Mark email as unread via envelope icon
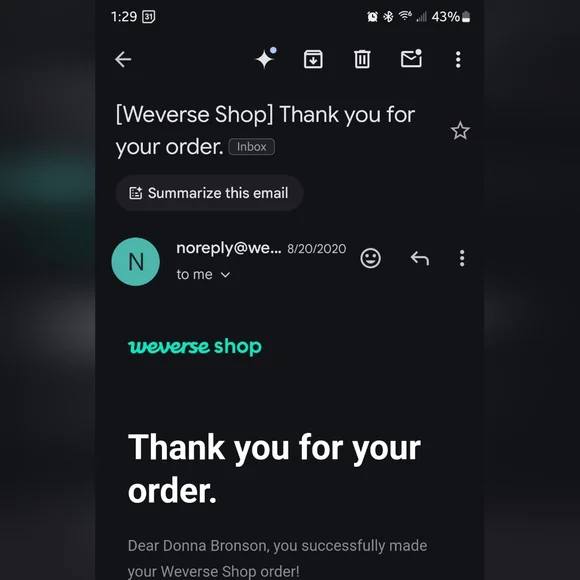This screenshot has width=580, height=580. (411, 58)
